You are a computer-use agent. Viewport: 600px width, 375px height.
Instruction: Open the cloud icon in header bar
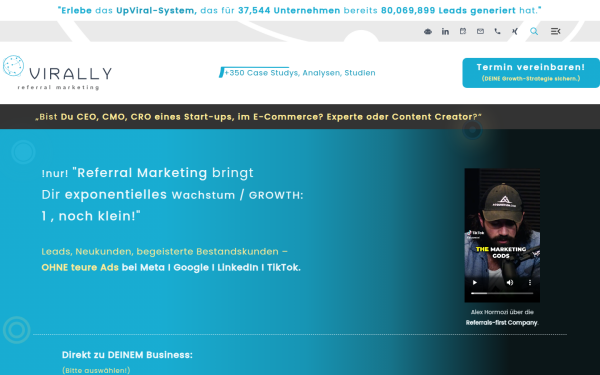pyautogui.click(x=428, y=31)
